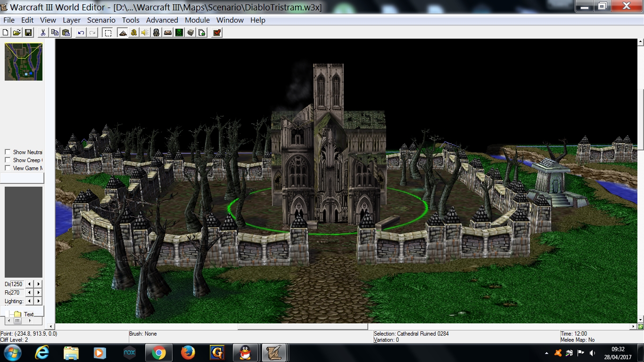Open the Campaign Editor icon

168,33
